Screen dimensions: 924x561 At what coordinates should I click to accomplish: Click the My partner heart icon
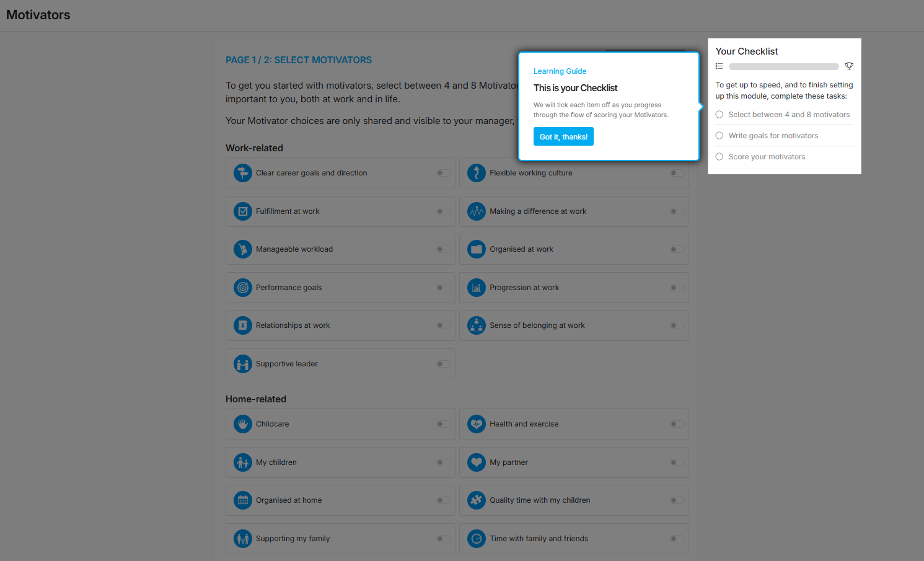pos(477,462)
